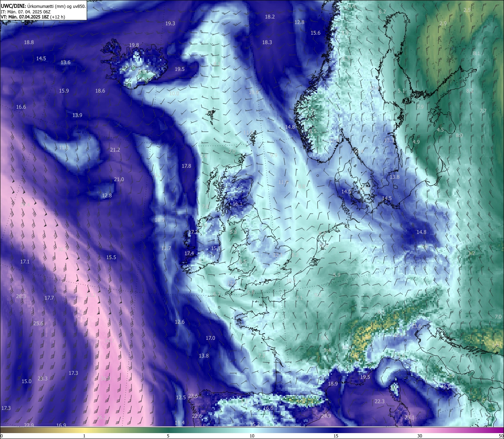Click the 19.8 value over Iceland

click(134, 45)
